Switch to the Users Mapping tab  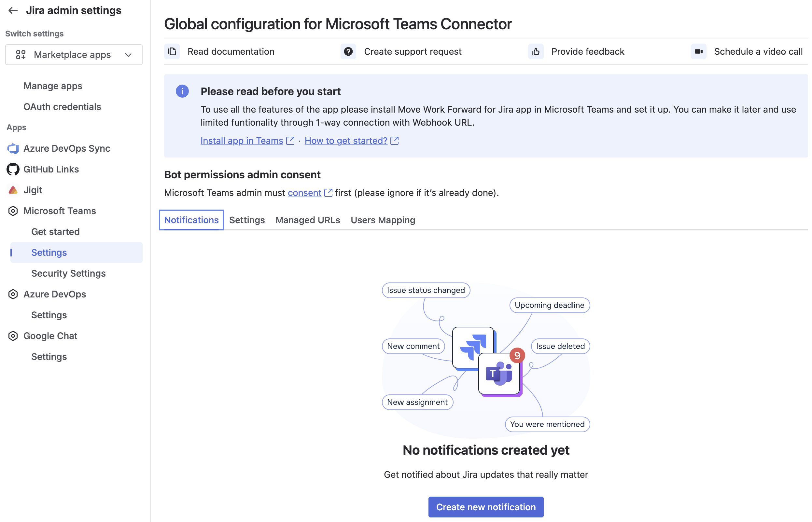click(383, 220)
